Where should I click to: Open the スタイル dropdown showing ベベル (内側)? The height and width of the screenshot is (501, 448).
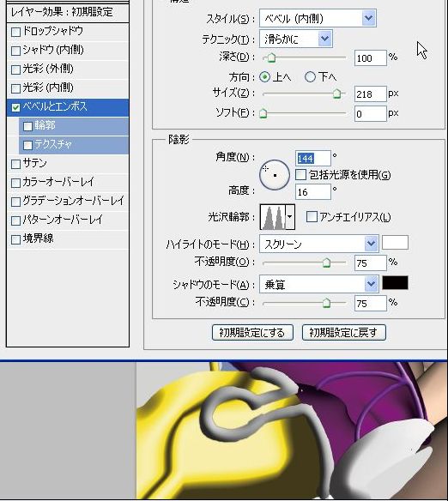pyautogui.click(x=318, y=18)
